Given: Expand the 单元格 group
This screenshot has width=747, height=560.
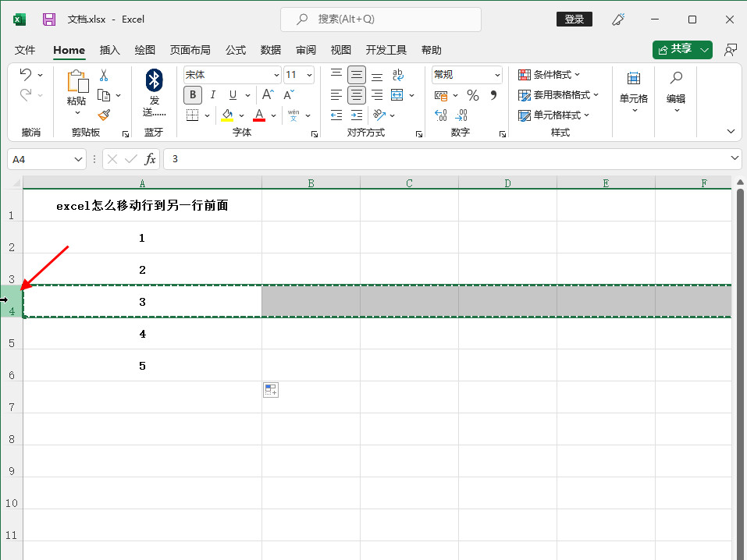Looking at the screenshot, I should (x=634, y=92).
